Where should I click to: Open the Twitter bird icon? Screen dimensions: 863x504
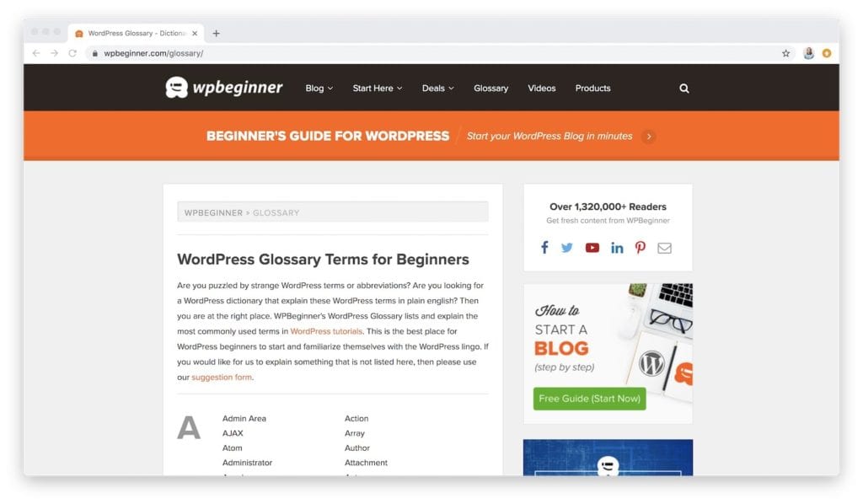coord(567,248)
